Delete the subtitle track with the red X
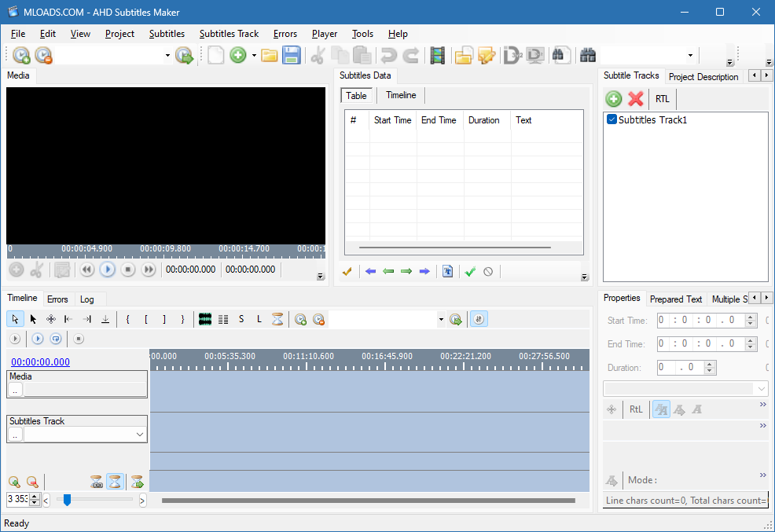This screenshot has width=775, height=532. tap(636, 99)
